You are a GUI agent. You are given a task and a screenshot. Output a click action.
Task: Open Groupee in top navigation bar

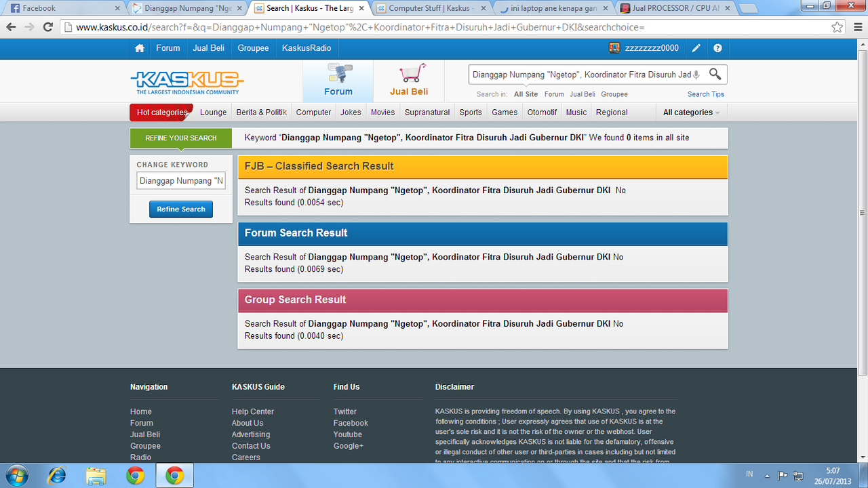point(253,48)
